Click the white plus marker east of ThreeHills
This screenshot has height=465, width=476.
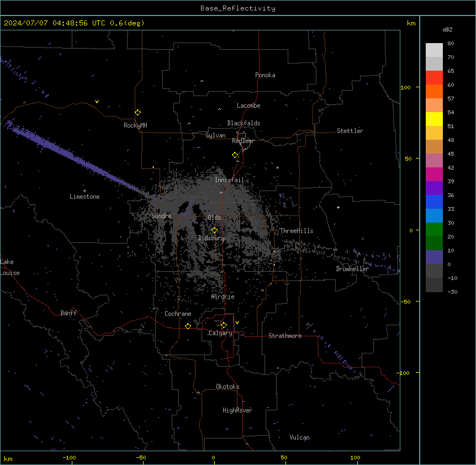pyautogui.click(x=338, y=207)
